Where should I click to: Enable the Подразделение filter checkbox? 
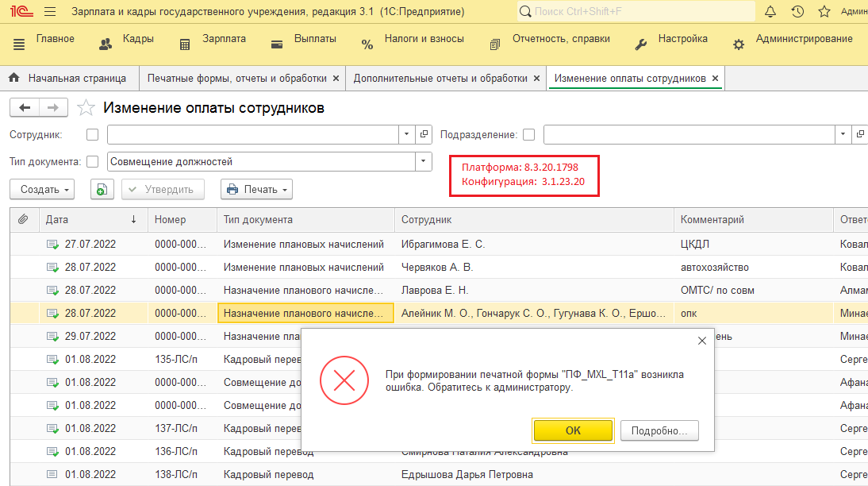click(528, 135)
